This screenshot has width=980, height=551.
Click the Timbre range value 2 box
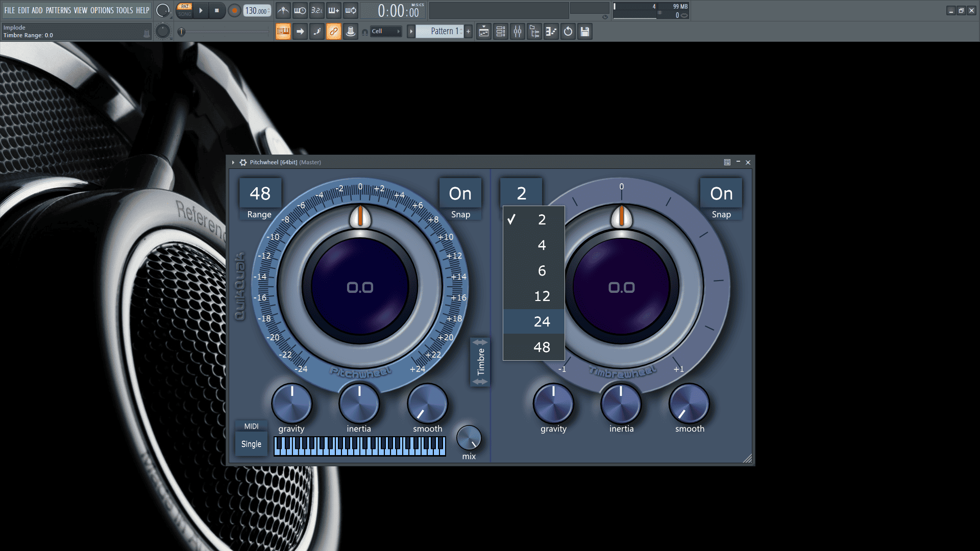521,193
